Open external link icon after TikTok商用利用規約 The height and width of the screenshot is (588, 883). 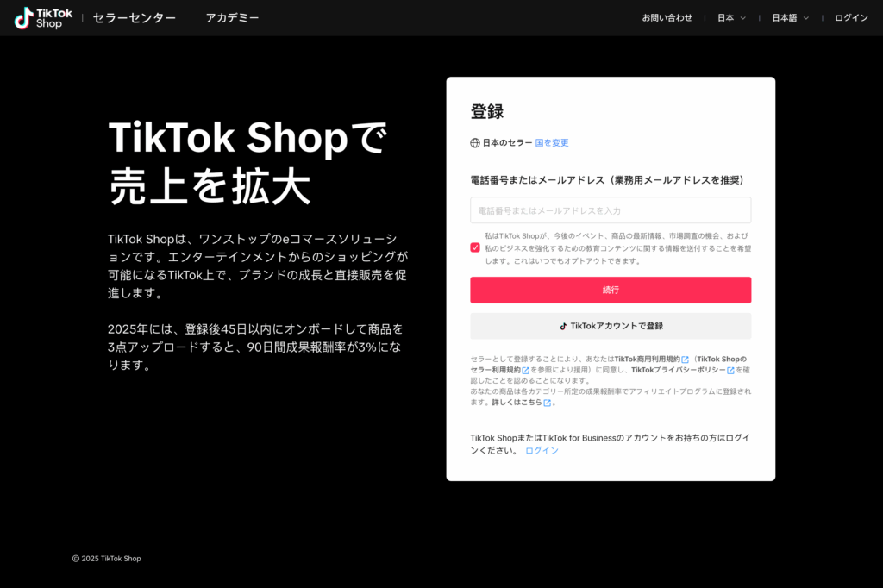[x=685, y=360]
